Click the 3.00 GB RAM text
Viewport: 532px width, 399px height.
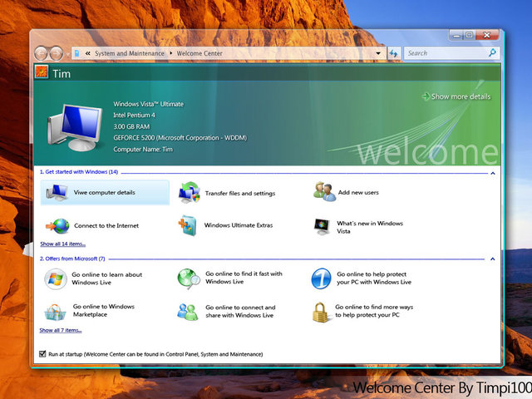(131, 126)
